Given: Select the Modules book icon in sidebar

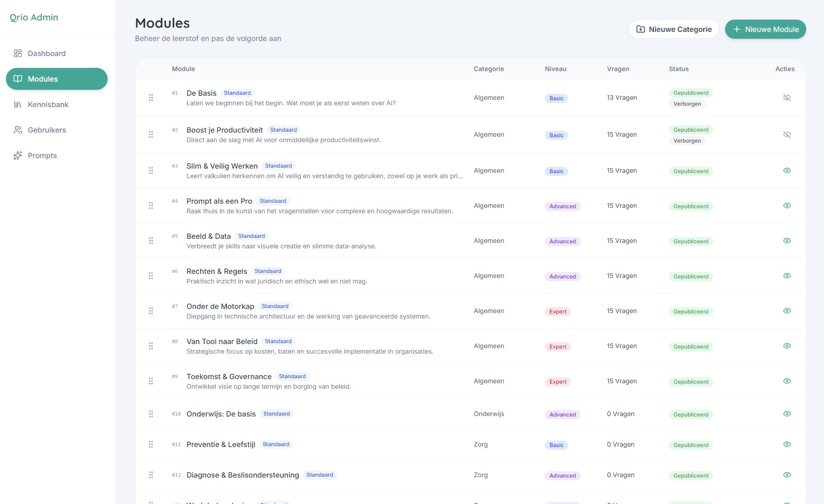Looking at the screenshot, I should coord(18,79).
